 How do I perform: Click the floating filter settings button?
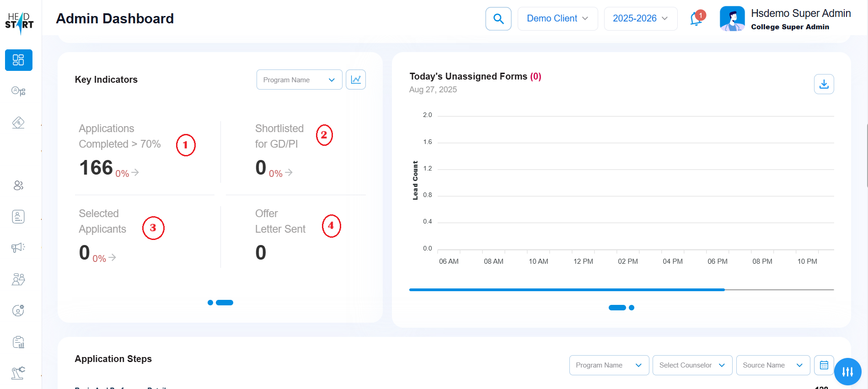[847, 372]
